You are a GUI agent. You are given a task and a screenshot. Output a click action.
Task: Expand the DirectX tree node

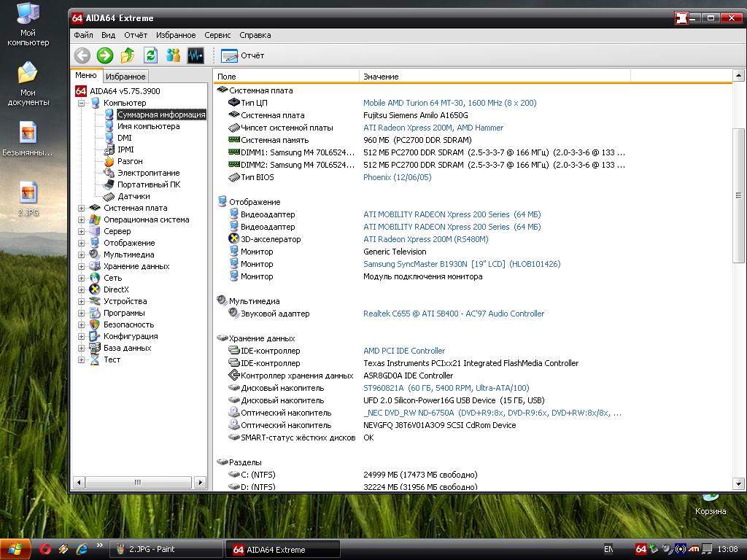click(x=82, y=289)
